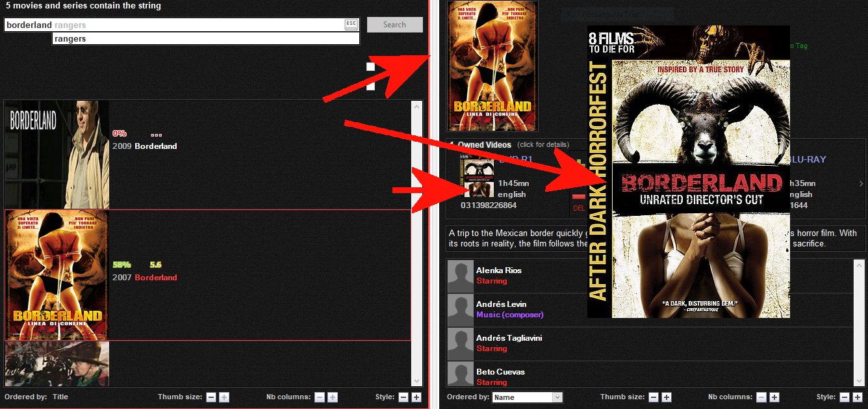Viewport: 868px width, 409px height.
Task: Click the "Owned Videos" section header
Action: [x=485, y=144]
